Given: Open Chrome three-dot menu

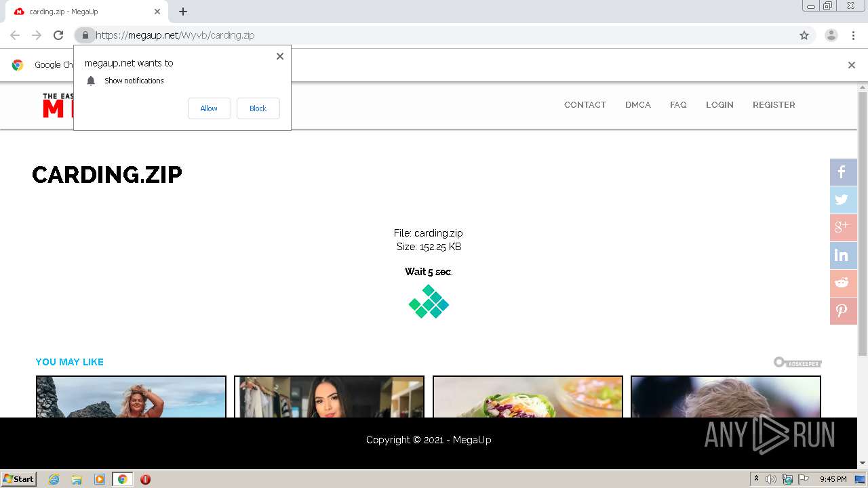Looking at the screenshot, I should [x=853, y=35].
